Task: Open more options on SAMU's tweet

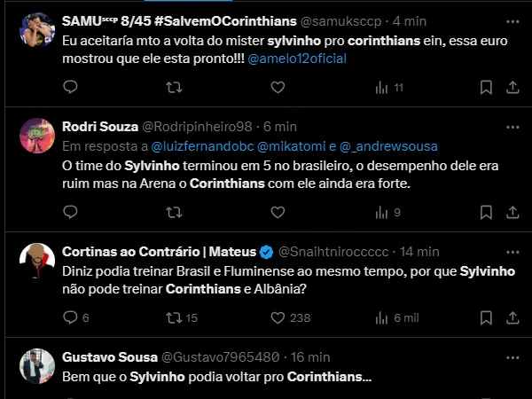Action: 512,19
